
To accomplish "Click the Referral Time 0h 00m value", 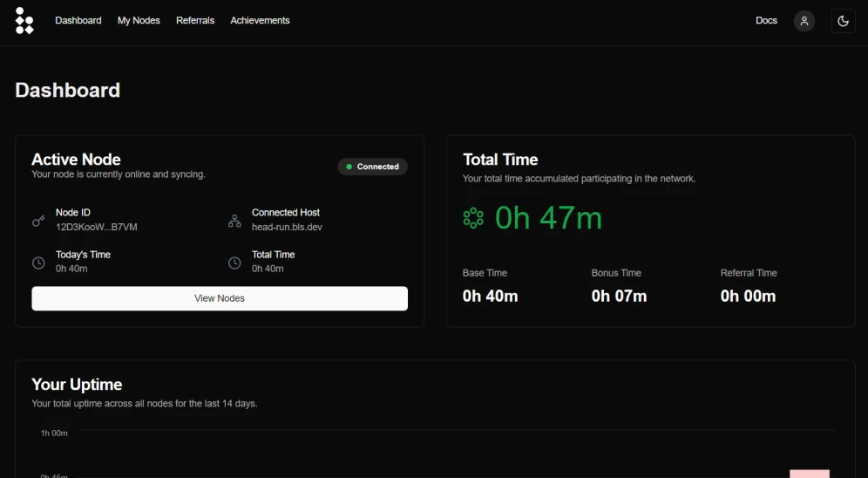I will click(748, 297).
